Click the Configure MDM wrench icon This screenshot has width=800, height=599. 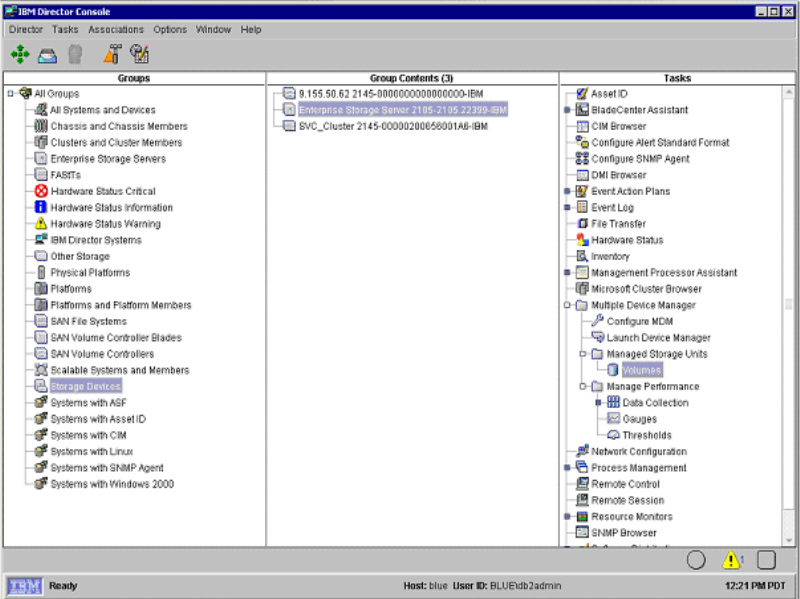tap(597, 321)
